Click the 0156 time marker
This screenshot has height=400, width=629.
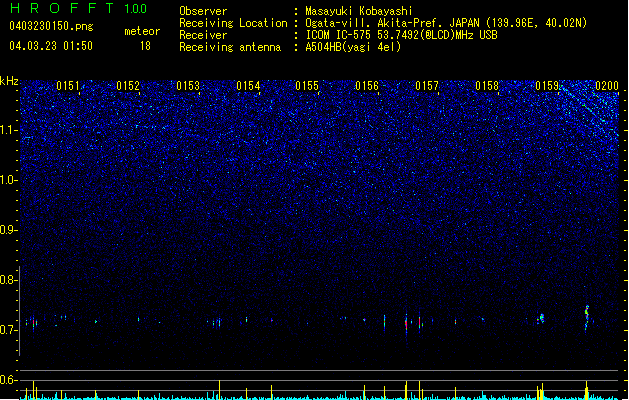367,86
